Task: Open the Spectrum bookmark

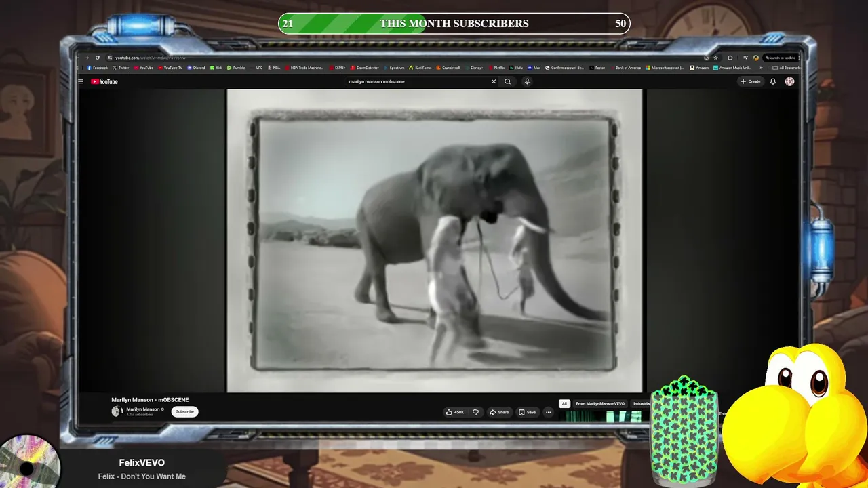Action: 394,68
